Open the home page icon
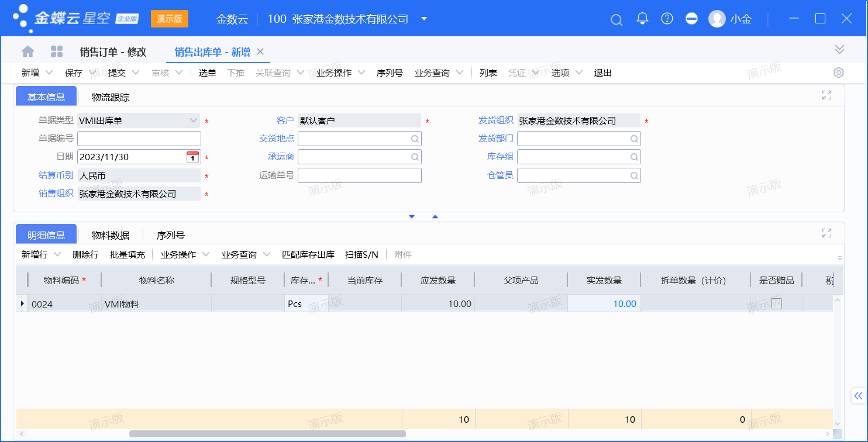 (27, 51)
